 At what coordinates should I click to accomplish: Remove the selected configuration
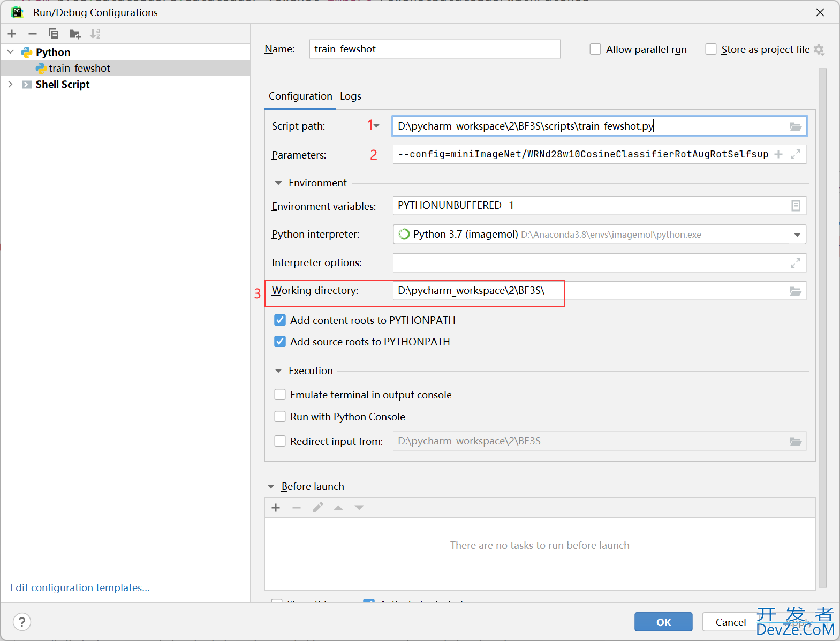coord(33,34)
